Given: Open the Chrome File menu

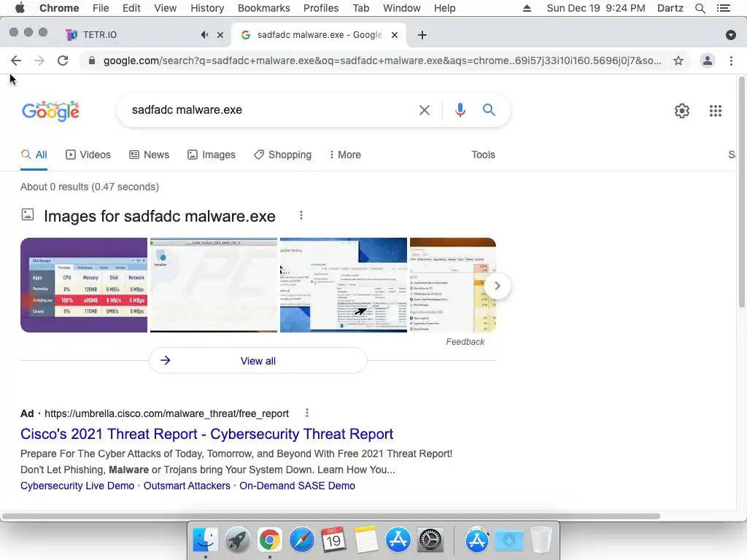Looking at the screenshot, I should click(x=101, y=8).
